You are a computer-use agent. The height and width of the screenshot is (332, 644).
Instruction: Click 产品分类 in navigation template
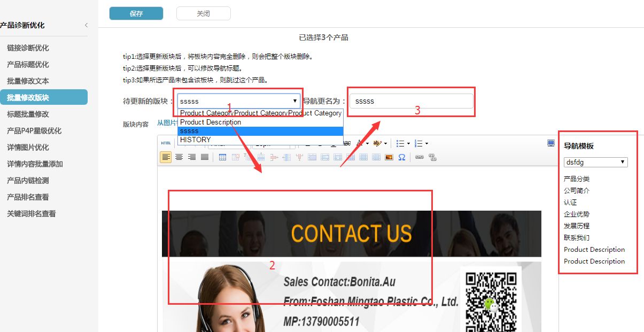[577, 179]
